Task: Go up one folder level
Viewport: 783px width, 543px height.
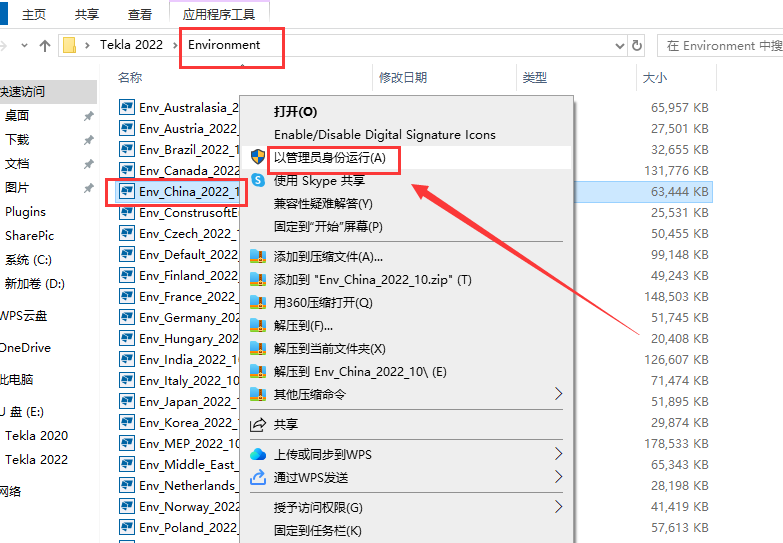Action: coord(45,46)
